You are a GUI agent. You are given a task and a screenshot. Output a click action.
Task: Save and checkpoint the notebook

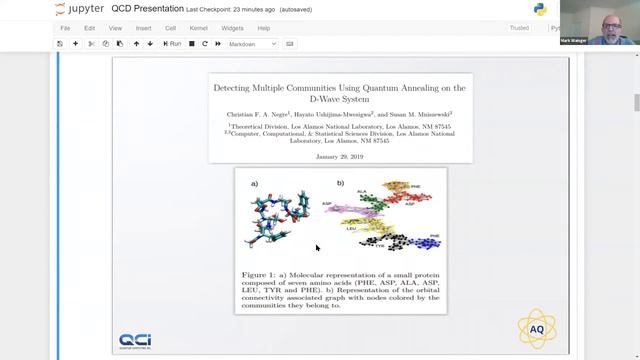[x=60, y=44]
